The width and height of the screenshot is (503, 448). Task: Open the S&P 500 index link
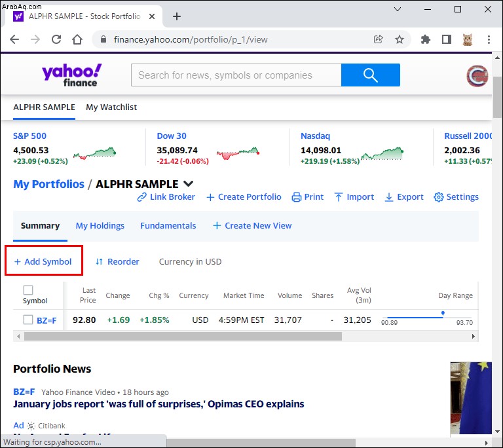click(x=30, y=136)
